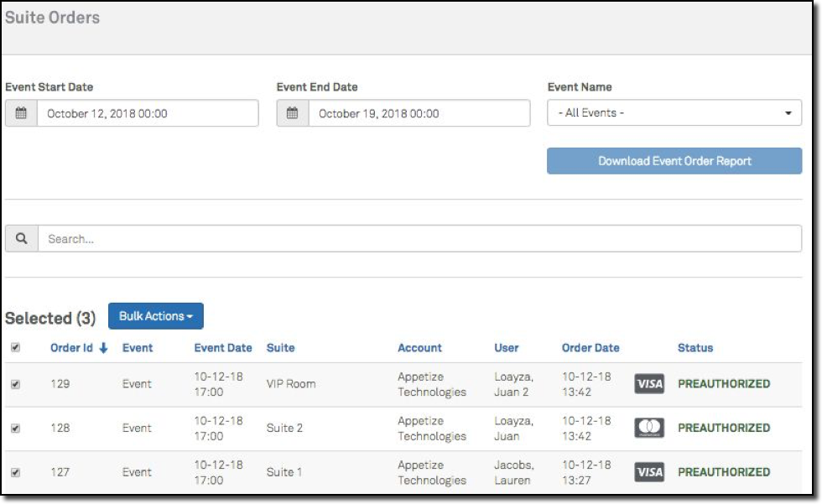Sort the table by Event Date column
The image size is (822, 504).
point(223,348)
